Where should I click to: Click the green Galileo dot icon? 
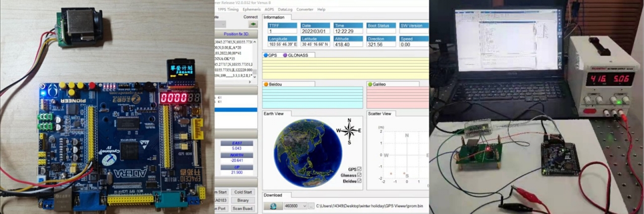coord(370,84)
